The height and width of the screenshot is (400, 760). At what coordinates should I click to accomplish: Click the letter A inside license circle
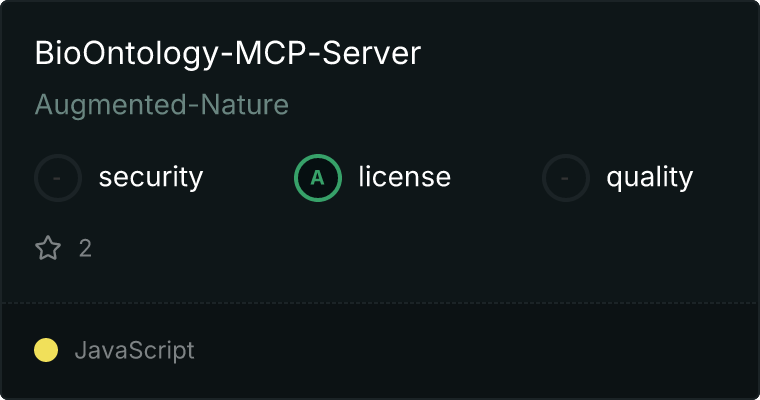317,178
